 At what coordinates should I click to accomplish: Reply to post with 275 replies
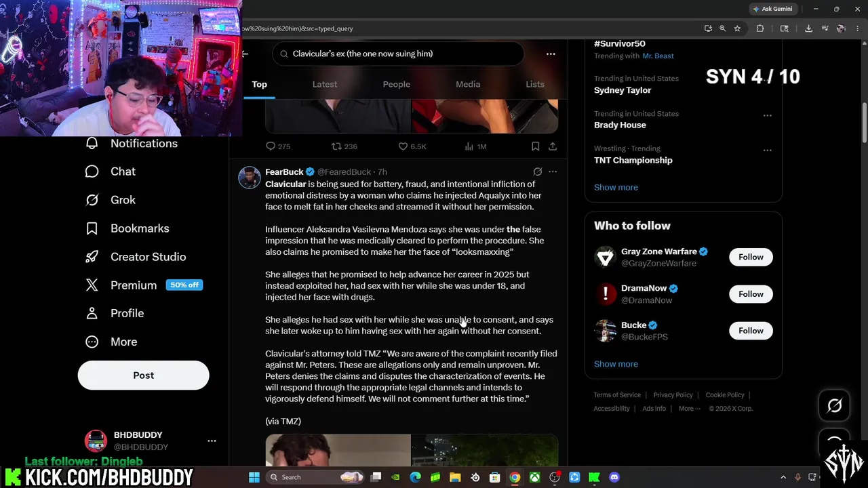pyautogui.click(x=278, y=146)
